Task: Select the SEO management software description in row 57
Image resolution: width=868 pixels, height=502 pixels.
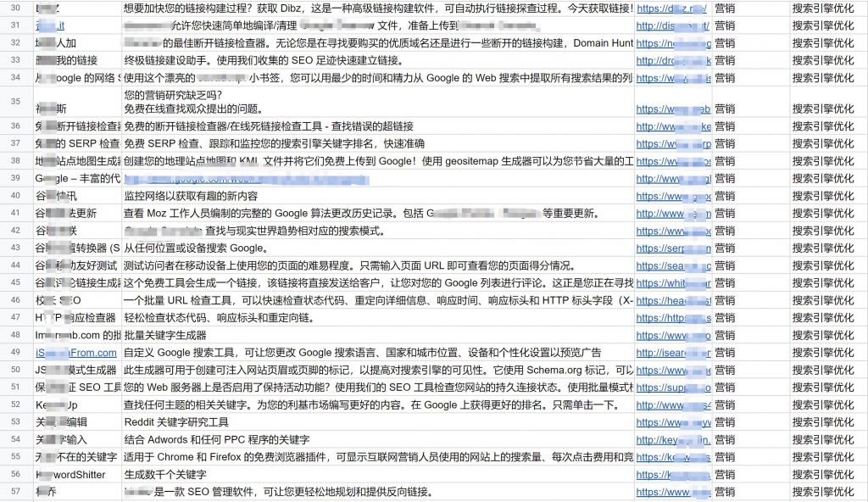Action: 378,492
